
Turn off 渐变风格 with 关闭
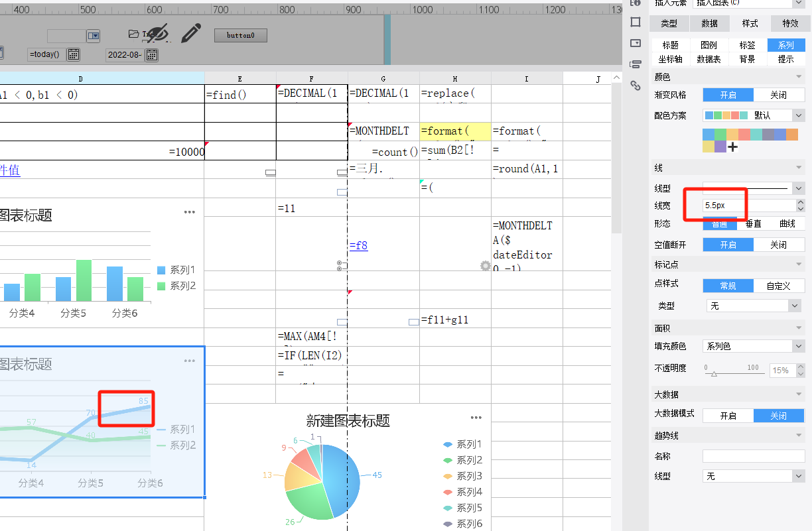tap(779, 95)
